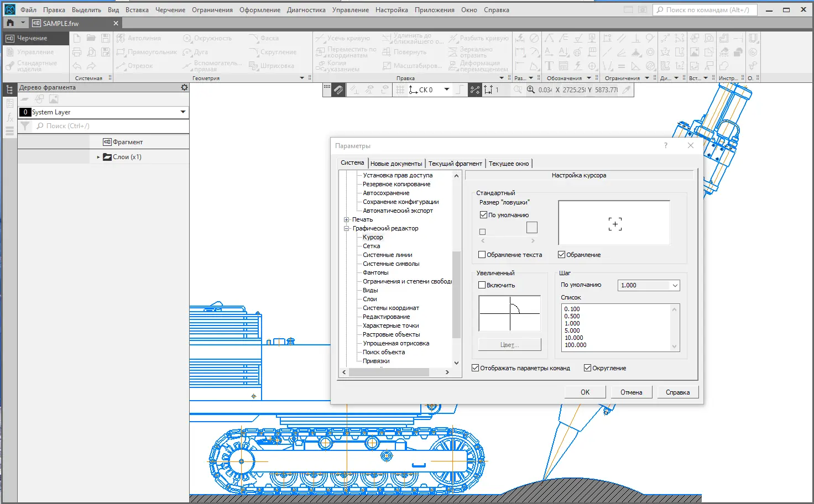The height and width of the screenshot is (504, 814).
Task: Click the Отмена button
Action: tap(632, 392)
